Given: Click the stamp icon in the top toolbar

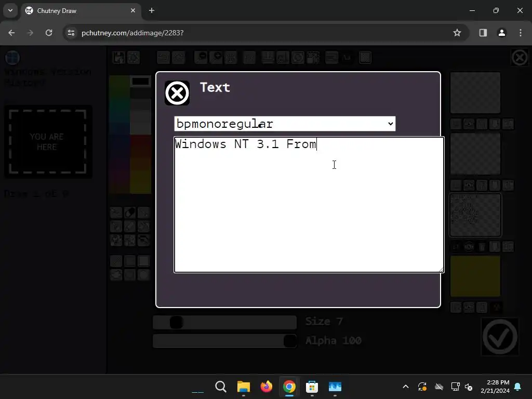Looking at the screenshot, I should (268, 57).
